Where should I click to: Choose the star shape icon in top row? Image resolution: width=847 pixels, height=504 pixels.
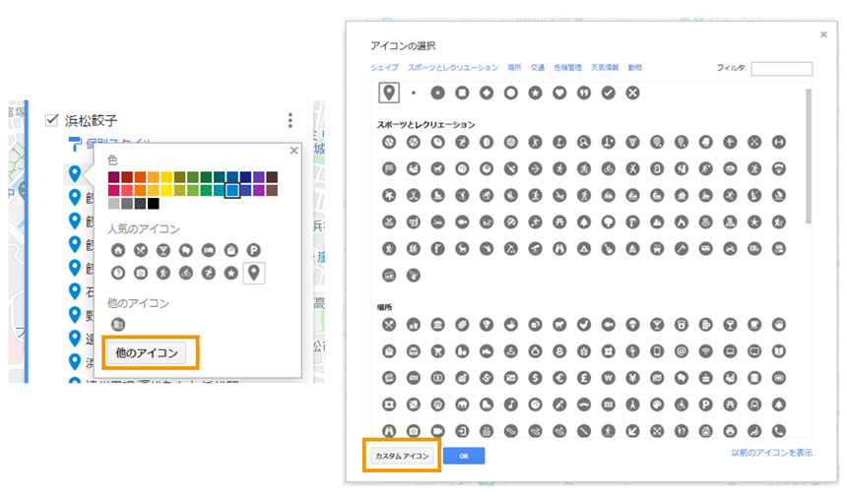click(536, 93)
